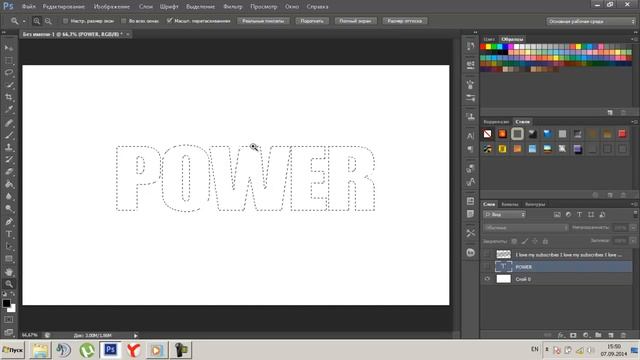
Task: Create a new layer icon
Action: [x=611, y=335]
